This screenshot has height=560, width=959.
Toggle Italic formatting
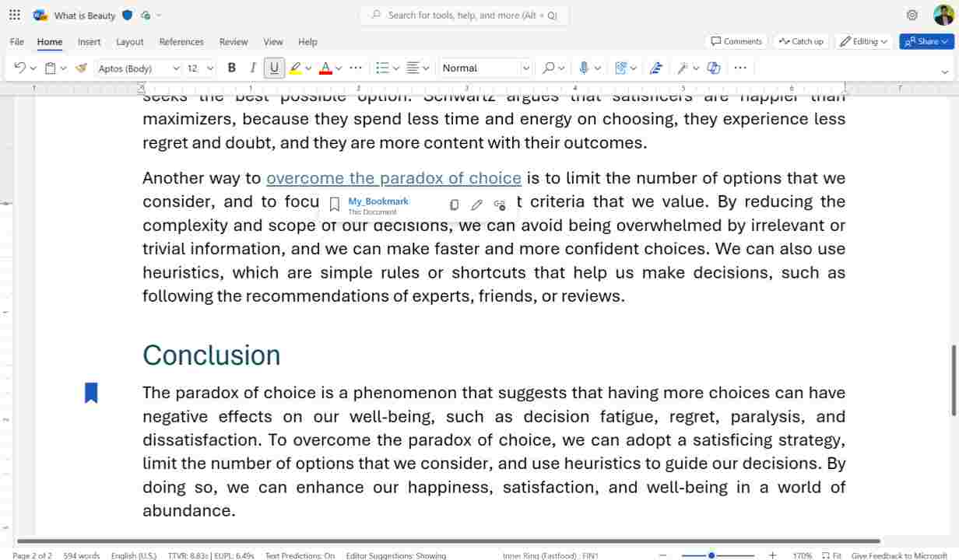click(253, 68)
